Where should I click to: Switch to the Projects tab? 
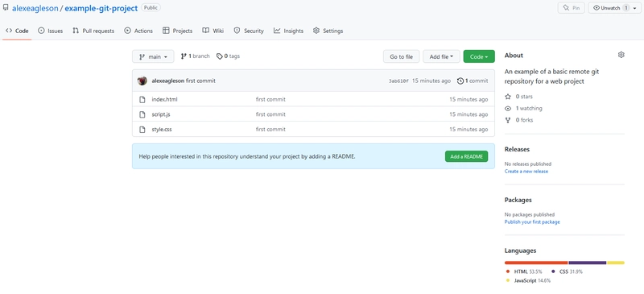pos(177,31)
